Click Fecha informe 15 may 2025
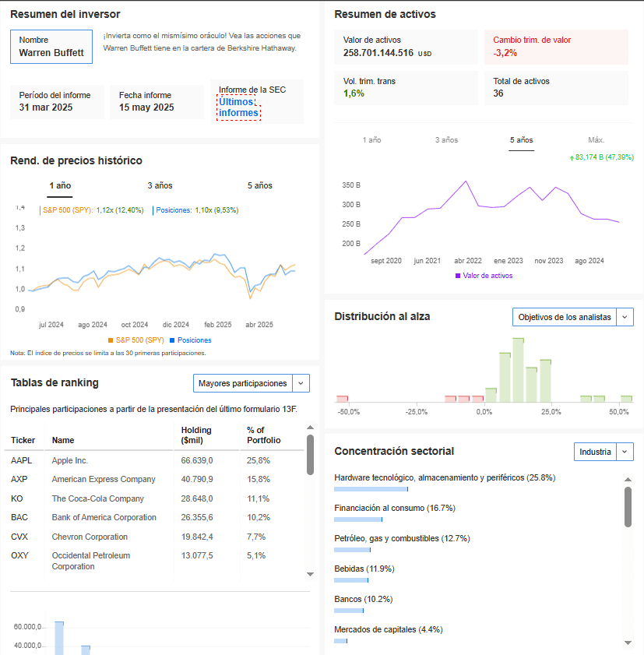The height and width of the screenshot is (655, 644). tap(157, 101)
